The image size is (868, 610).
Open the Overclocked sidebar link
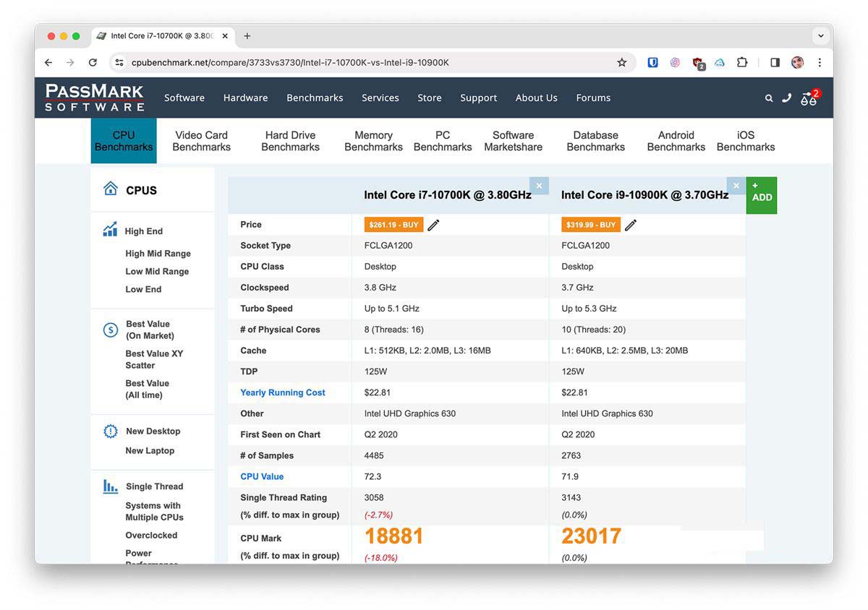tap(151, 536)
